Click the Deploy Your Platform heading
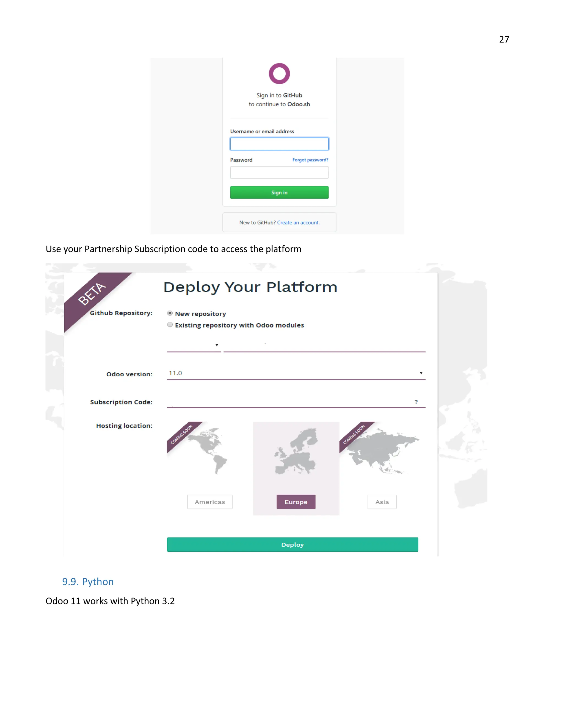The image size is (563, 728). coord(250,287)
